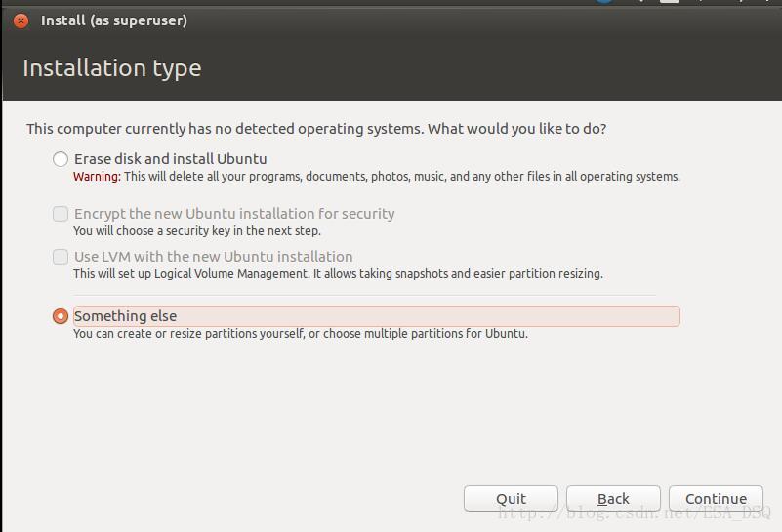This screenshot has height=532, width=782.
Task: Tick Encrypt the new Ubuntu installation checkbox
Action: click(x=61, y=214)
